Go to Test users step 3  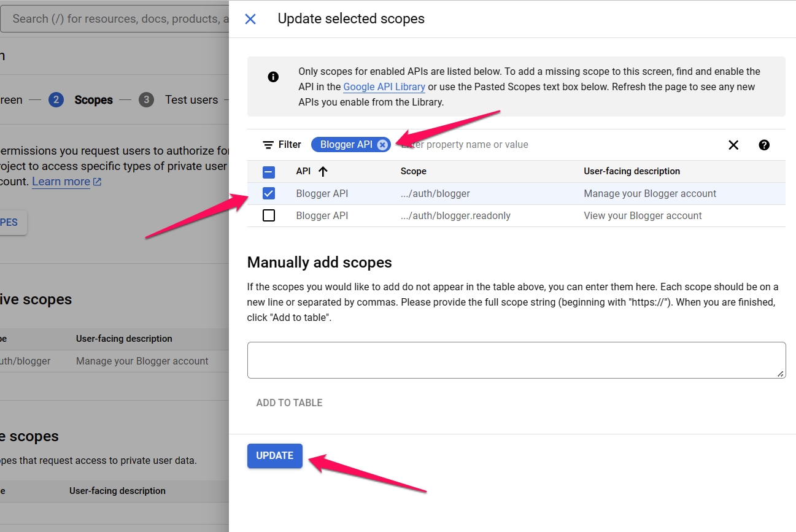click(x=179, y=100)
